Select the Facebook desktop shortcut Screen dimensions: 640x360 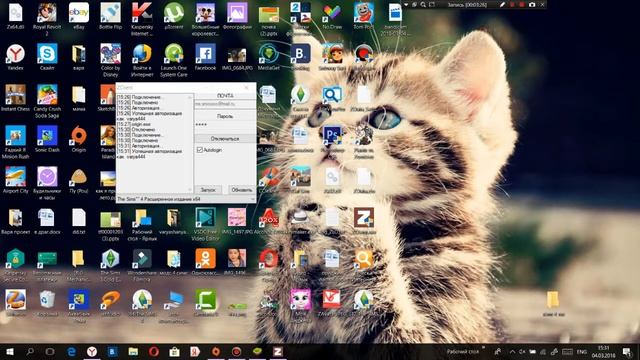[205, 57]
